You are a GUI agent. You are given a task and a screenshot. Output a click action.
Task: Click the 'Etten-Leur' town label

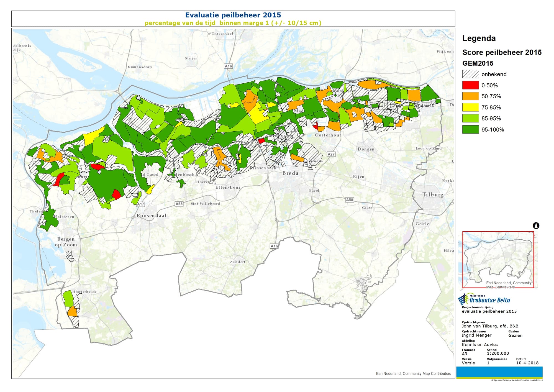228,187
